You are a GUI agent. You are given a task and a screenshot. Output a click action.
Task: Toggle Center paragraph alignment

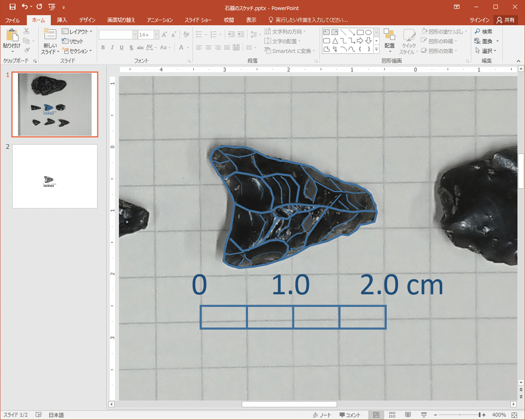point(209,48)
